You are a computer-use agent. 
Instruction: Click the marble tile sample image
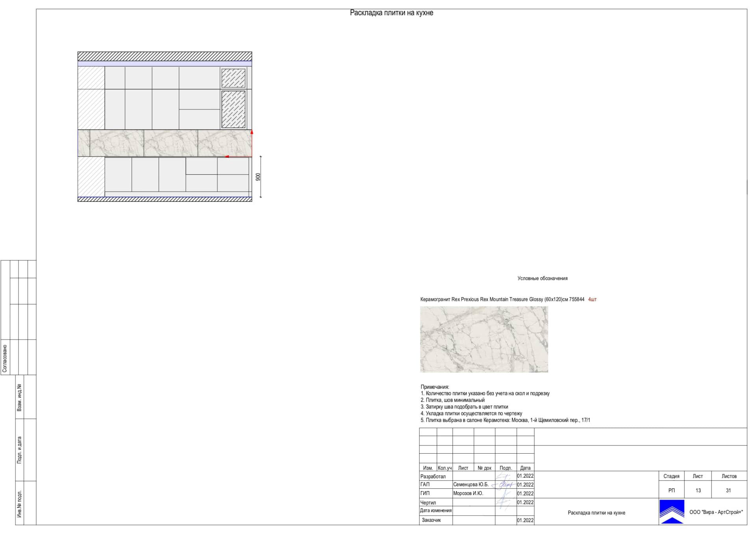coord(484,339)
